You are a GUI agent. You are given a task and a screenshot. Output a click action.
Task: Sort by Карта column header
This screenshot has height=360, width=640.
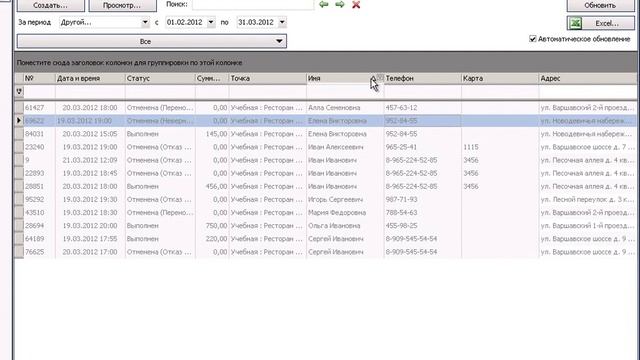500,78
